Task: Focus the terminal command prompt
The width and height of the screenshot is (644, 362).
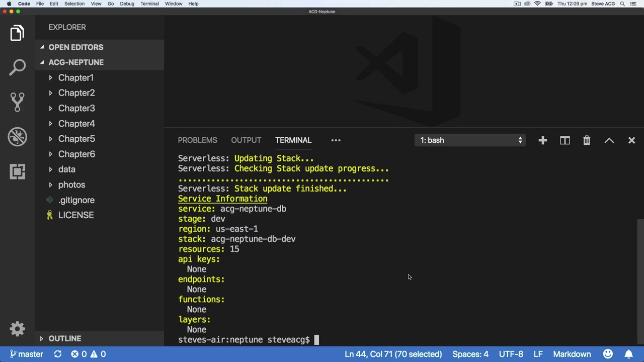Action: pos(316,340)
